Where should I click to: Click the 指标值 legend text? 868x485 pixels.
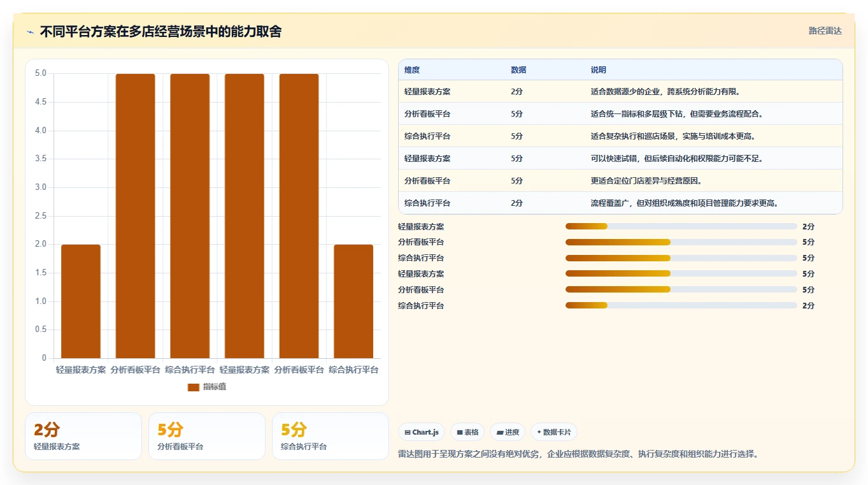(x=215, y=387)
